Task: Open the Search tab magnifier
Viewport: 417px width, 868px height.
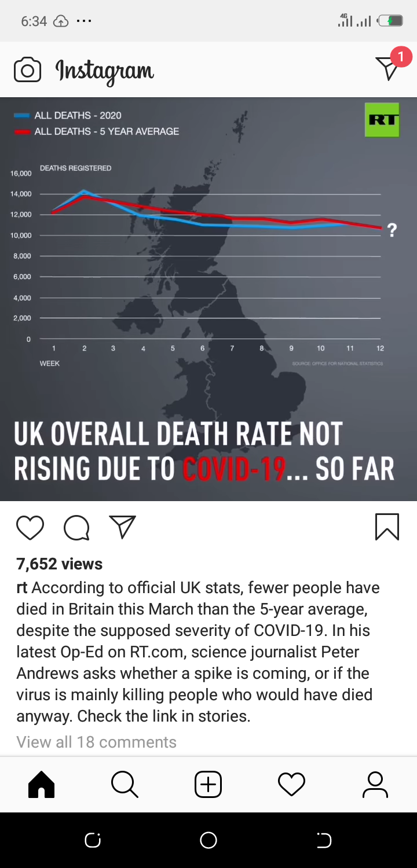Action: 125,785
